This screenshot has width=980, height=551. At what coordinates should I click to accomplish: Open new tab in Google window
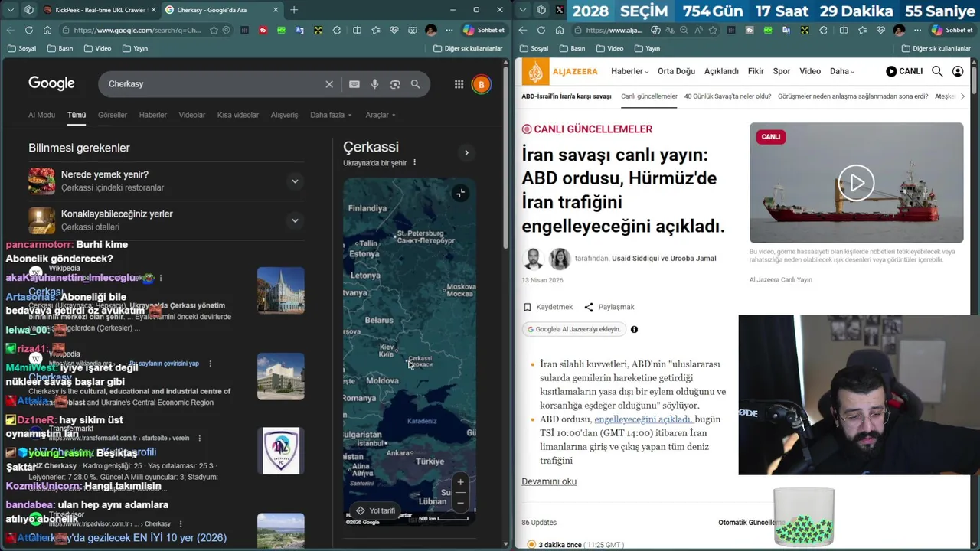[x=294, y=10]
